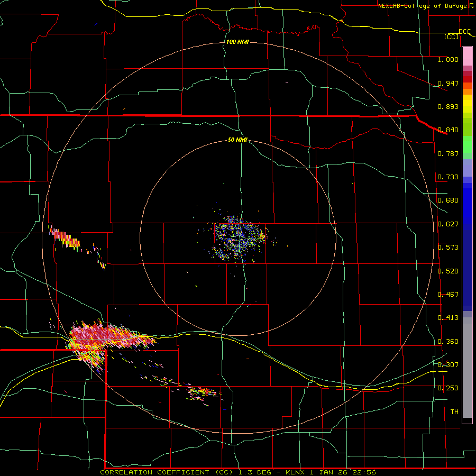Click the 1.000 value on the color scale
Viewport: 476px width, 476px height.
point(448,59)
